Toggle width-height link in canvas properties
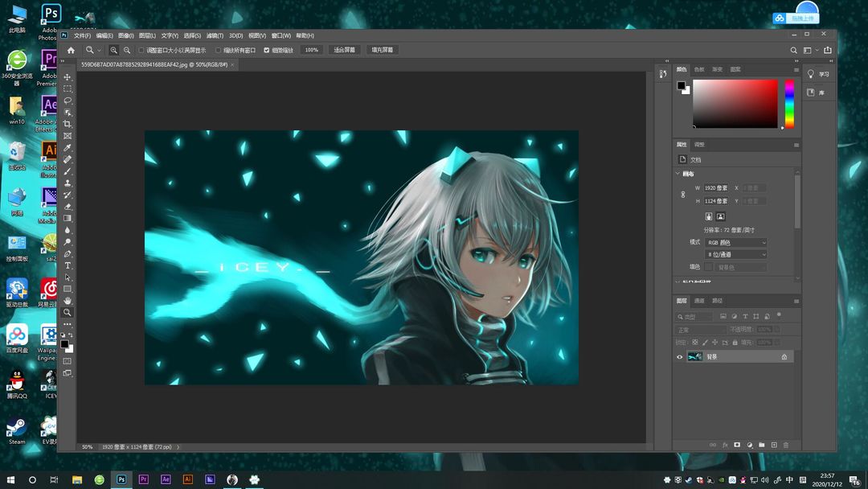868x489 pixels. (x=683, y=195)
